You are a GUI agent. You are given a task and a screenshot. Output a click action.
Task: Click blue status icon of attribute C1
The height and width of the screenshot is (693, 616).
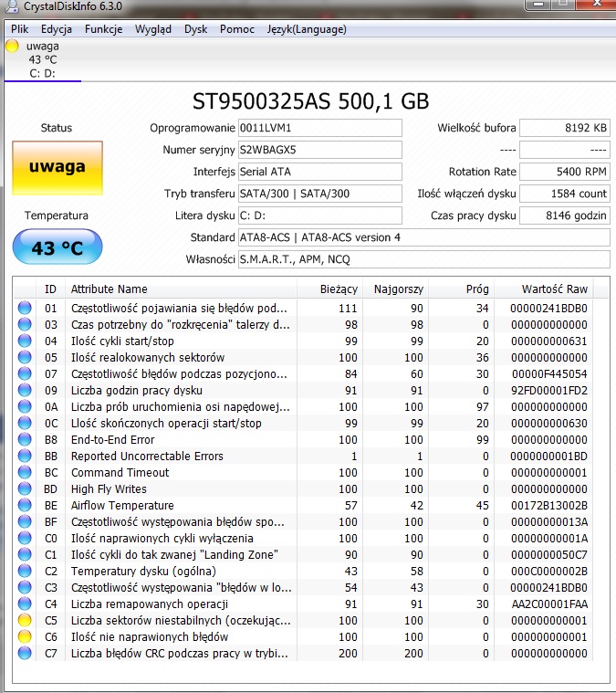[25, 554]
